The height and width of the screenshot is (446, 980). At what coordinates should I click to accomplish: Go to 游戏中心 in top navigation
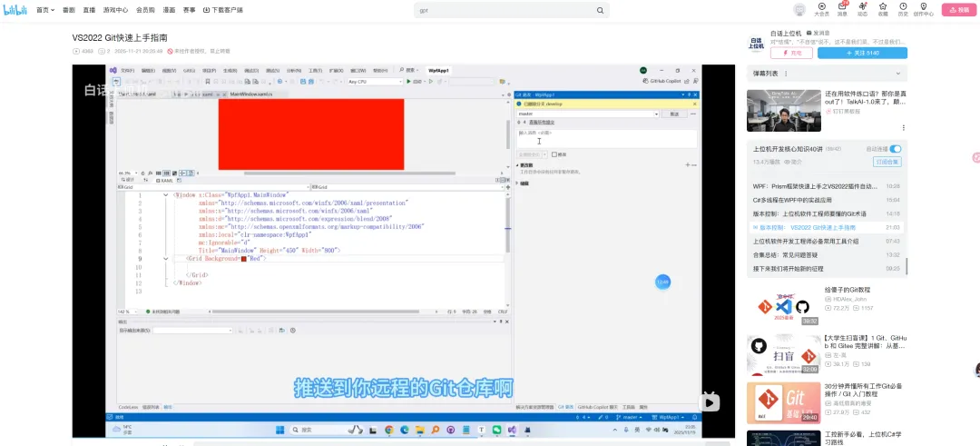[x=115, y=10]
